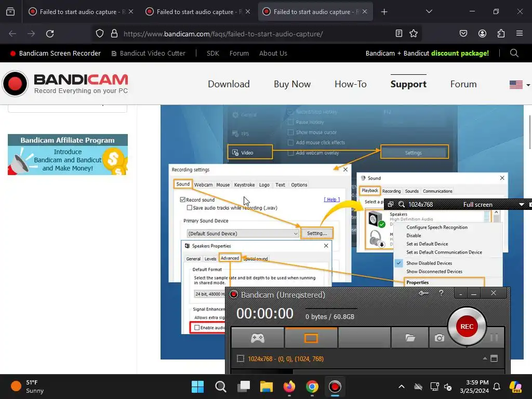This screenshot has height=399, width=532.
Task: Open Firefox account icon
Action: point(482,33)
